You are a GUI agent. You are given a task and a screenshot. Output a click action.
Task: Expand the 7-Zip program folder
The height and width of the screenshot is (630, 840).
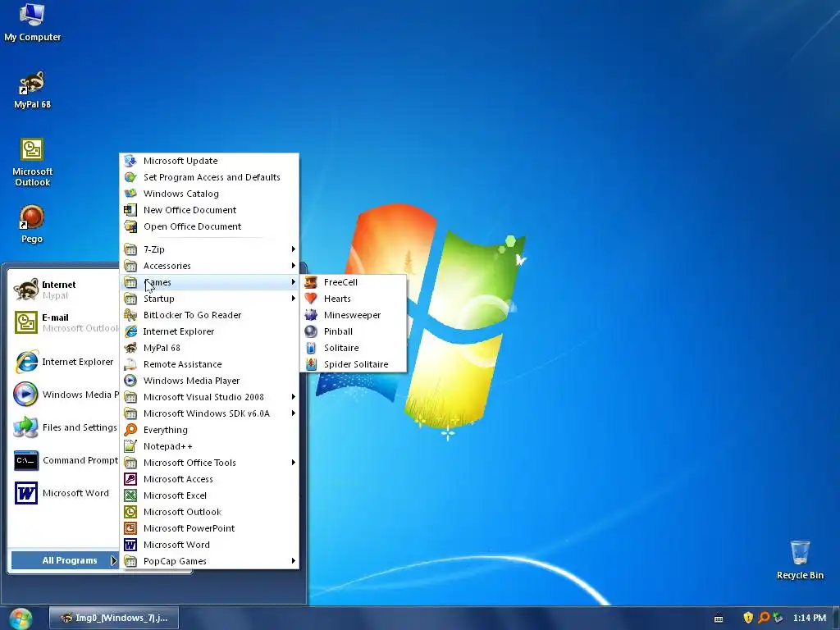click(x=209, y=249)
